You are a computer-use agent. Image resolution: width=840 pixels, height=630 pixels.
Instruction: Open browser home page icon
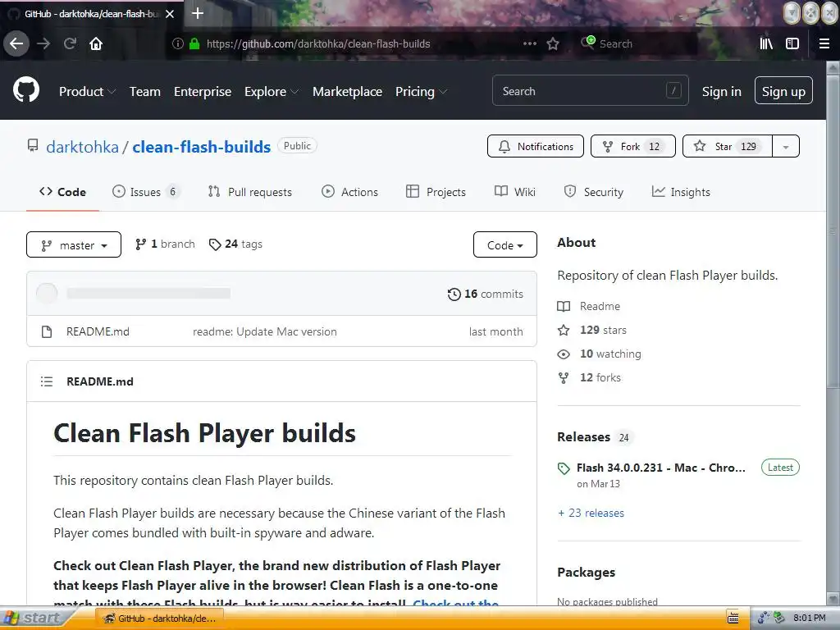96,43
